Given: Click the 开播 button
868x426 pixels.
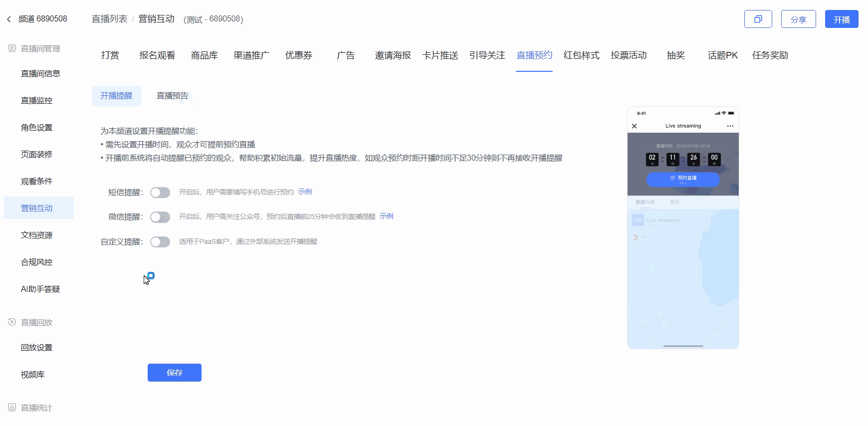Looking at the screenshot, I should [x=842, y=19].
